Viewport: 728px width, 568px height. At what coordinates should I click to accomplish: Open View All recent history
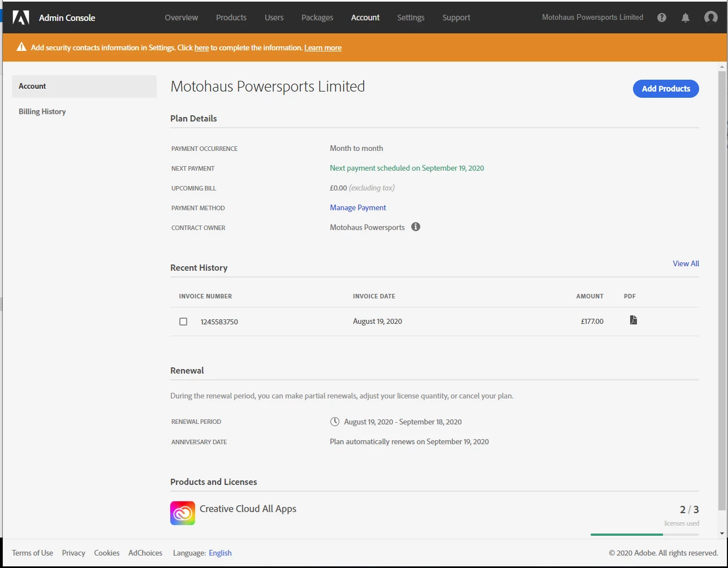pos(686,263)
